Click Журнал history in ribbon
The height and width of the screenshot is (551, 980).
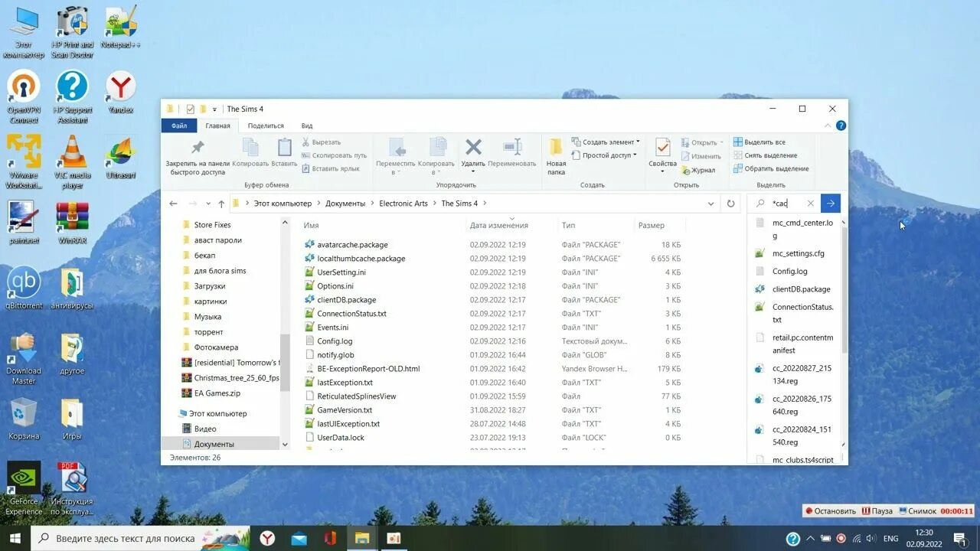pyautogui.click(x=698, y=170)
